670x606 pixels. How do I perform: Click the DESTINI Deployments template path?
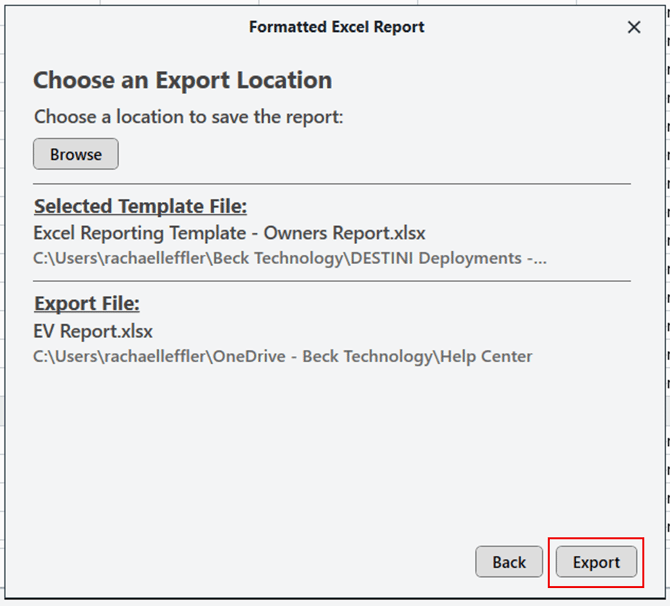pos(290,258)
